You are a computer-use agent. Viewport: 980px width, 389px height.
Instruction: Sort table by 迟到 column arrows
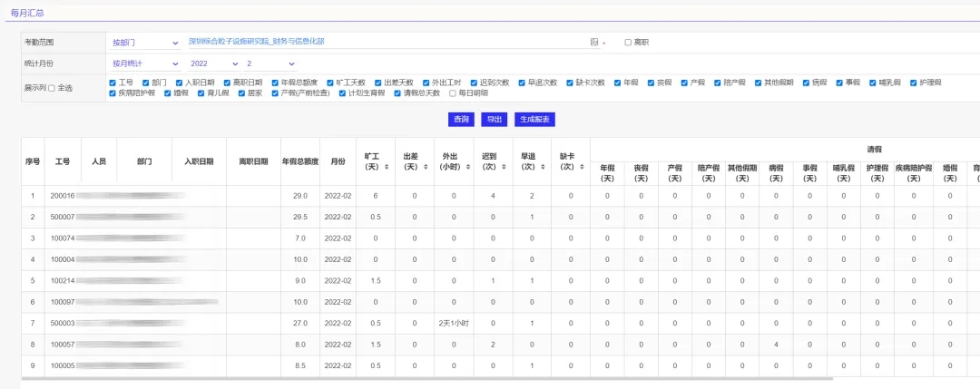pyautogui.click(x=505, y=167)
